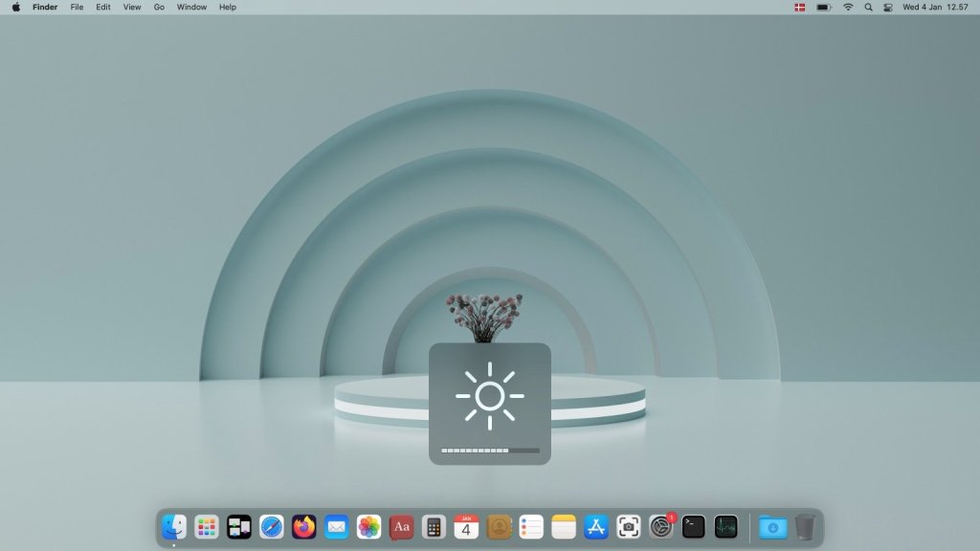Viewport: 980px width, 551px height.
Task: Launch Firefox
Action: click(x=302, y=526)
